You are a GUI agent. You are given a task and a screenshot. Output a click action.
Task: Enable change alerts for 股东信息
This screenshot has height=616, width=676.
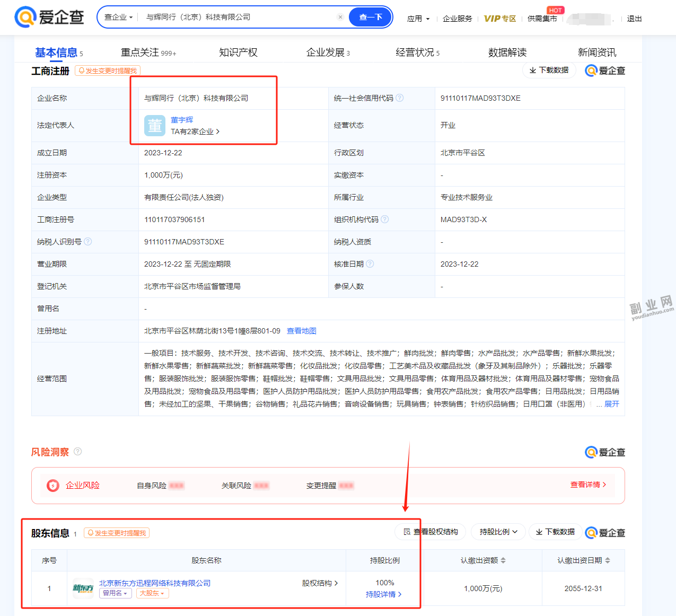(x=117, y=533)
